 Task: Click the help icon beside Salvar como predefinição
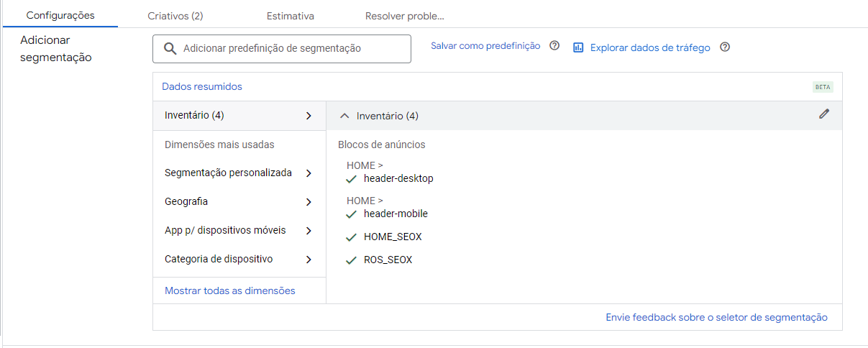point(554,46)
